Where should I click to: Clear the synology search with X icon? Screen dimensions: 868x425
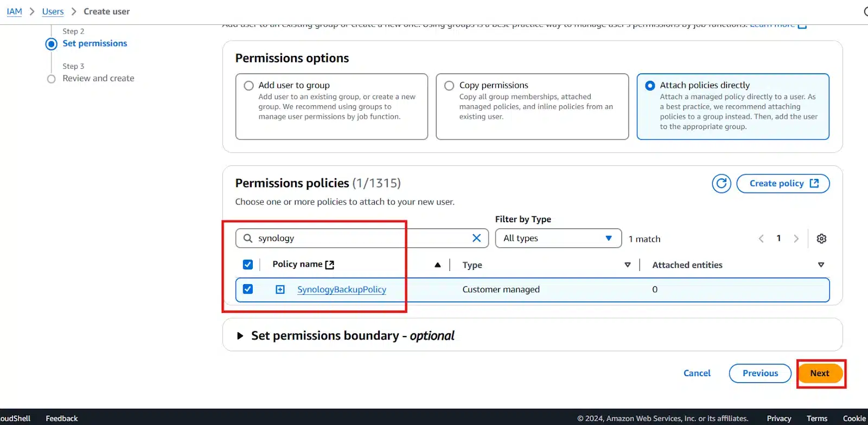pos(476,238)
